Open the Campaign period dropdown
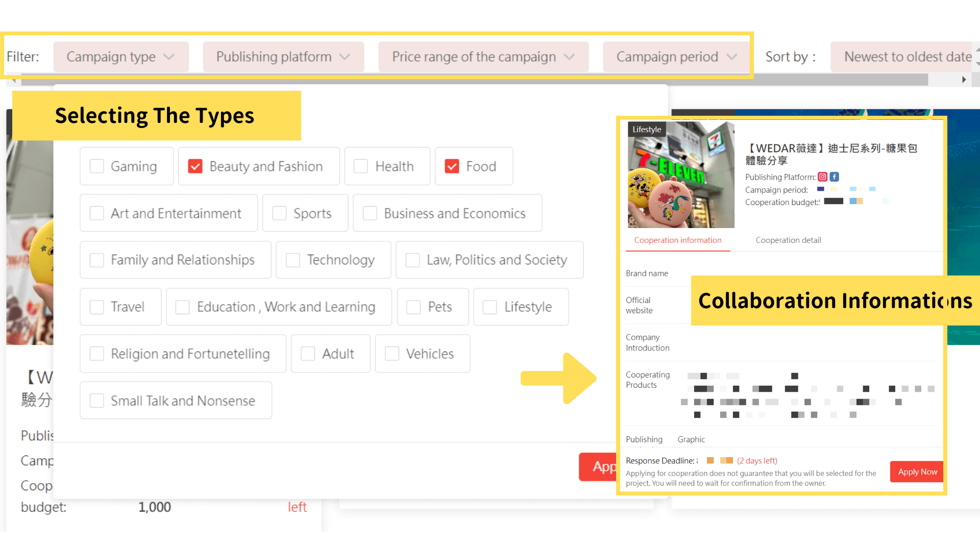Viewport: 980px width, 551px height. (x=676, y=57)
